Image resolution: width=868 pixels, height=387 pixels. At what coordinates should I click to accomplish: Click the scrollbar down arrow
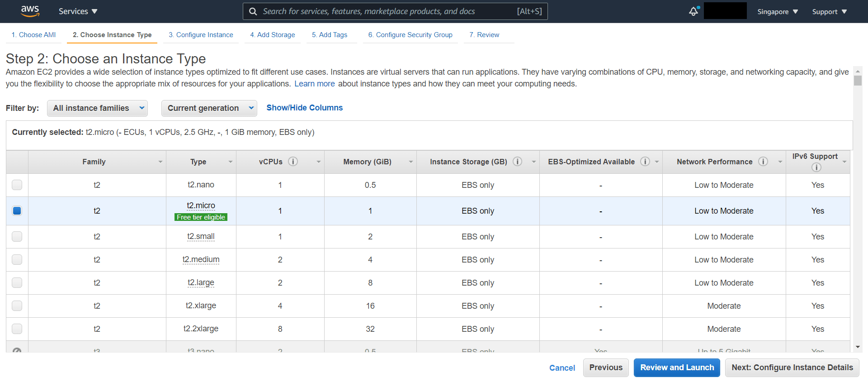coord(858,347)
